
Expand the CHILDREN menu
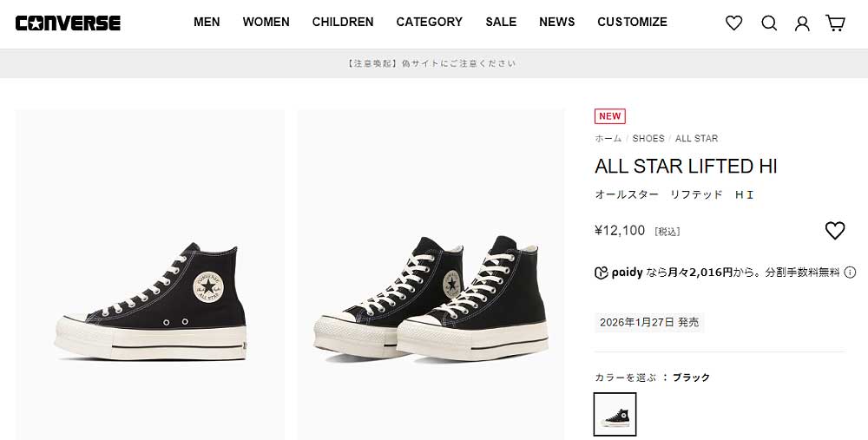[343, 22]
